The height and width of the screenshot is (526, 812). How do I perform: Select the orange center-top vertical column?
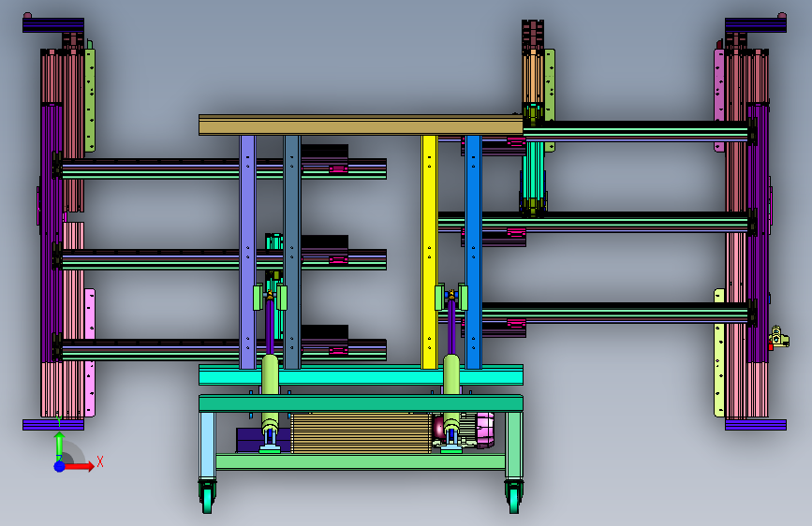pos(533,78)
